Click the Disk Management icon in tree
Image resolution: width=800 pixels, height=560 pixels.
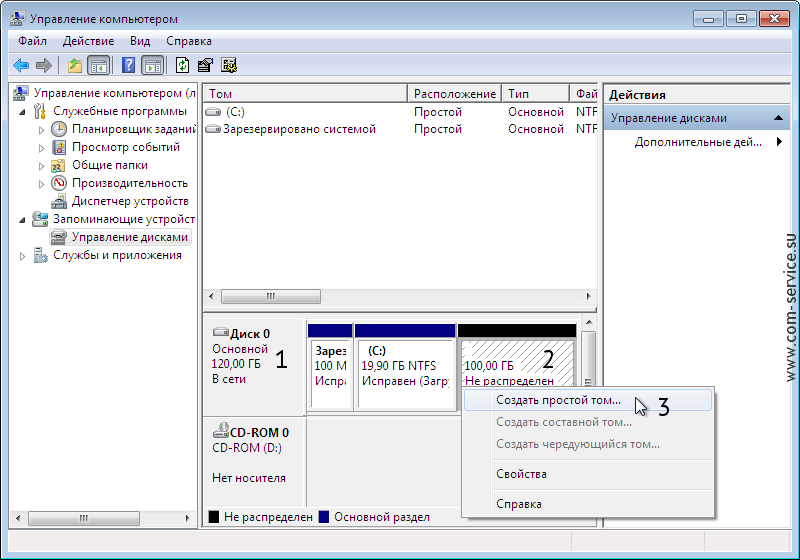click(x=59, y=237)
